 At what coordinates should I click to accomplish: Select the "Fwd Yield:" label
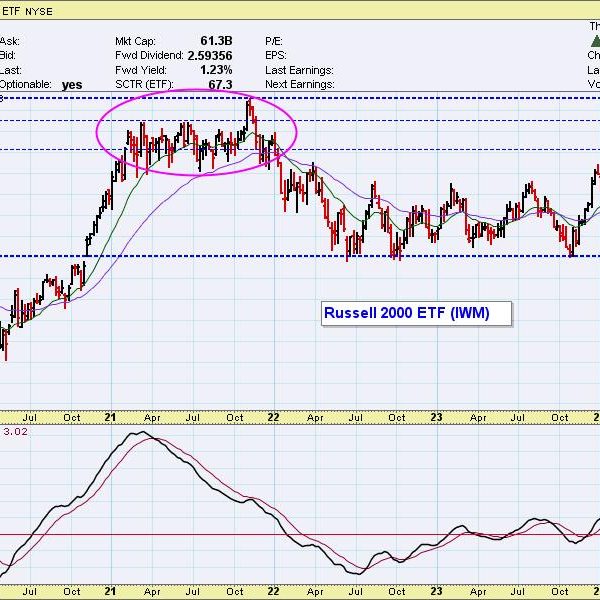pos(141,70)
